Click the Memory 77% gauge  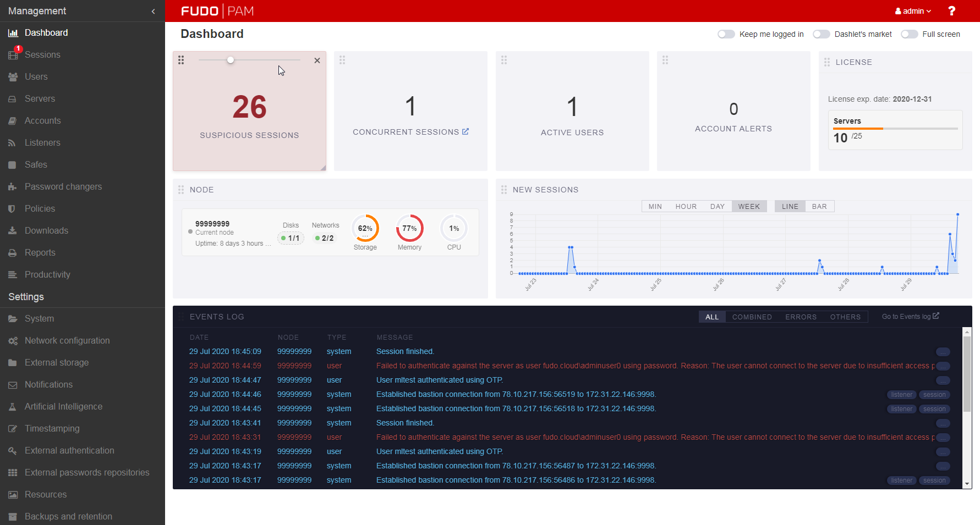410,228
